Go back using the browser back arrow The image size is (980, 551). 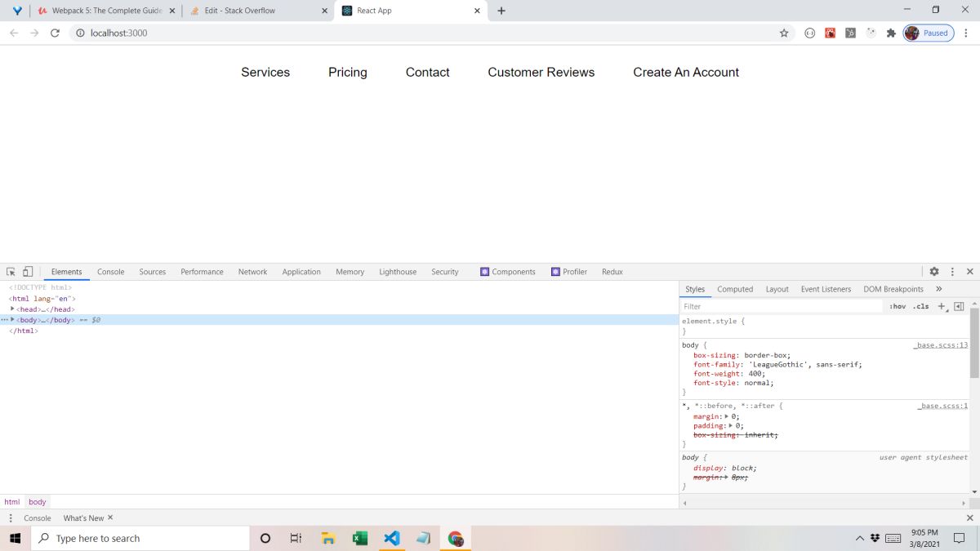point(14,33)
